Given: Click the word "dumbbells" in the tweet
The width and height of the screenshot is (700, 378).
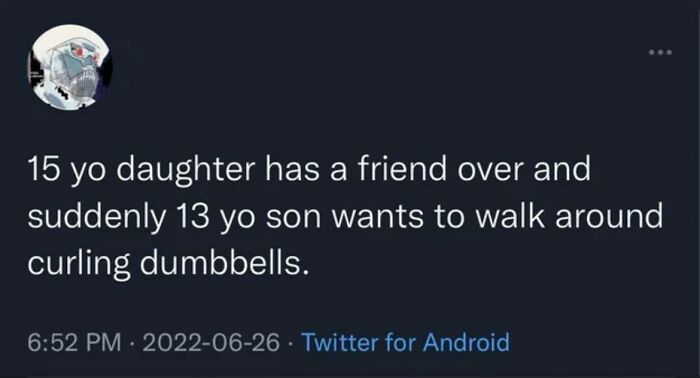Looking at the screenshot, I should (x=223, y=262).
